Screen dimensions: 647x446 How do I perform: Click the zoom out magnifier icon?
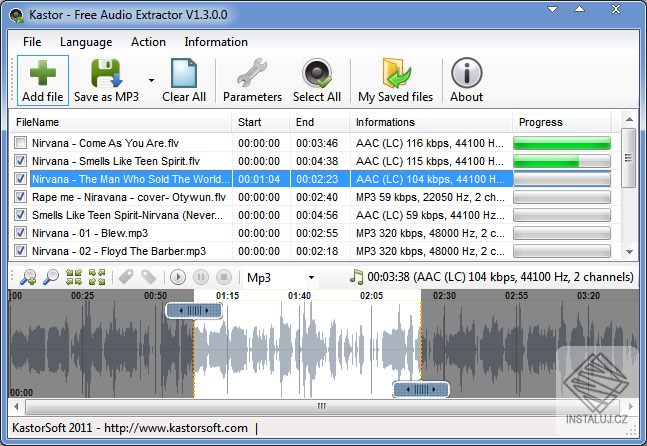point(51,277)
